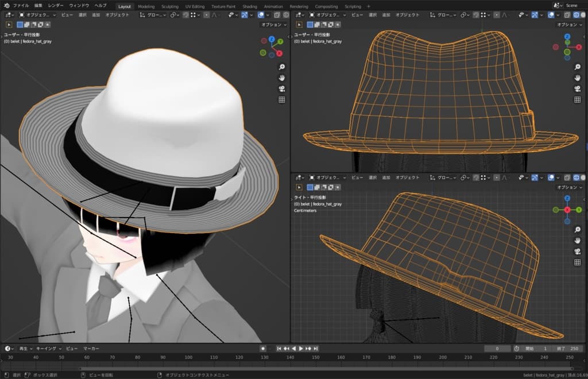Open the transform orientation dropdown in top-right viewport
This screenshot has height=379, width=588.
tap(443, 15)
